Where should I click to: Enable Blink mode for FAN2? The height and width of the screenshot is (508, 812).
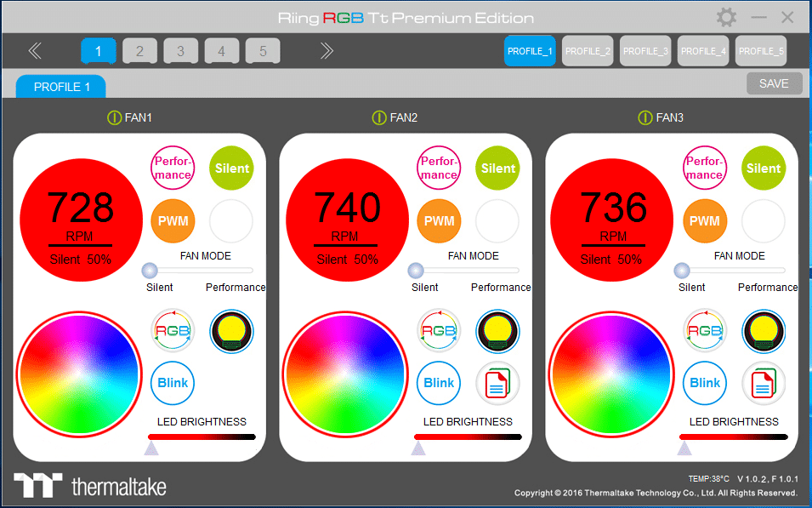coord(439,383)
